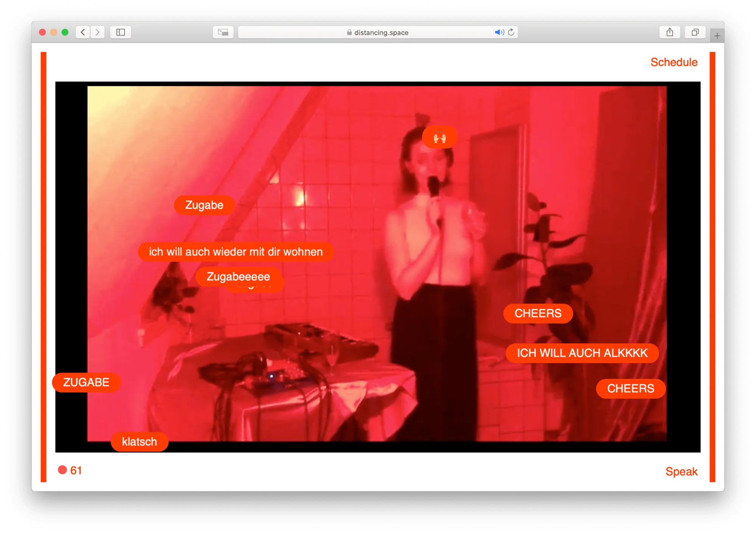This screenshot has height=533, width=756.
Task: Click the green fullscreen window button
Action: pos(65,32)
